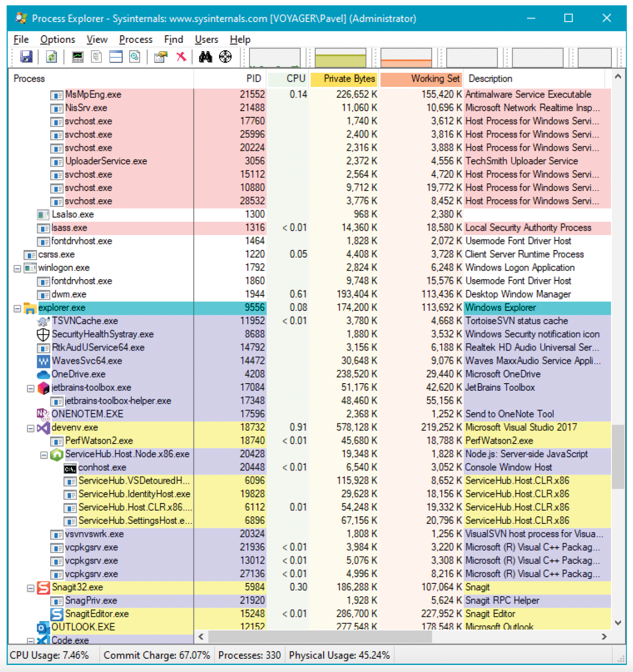Click the TSVNCache.exe turtle icon
Screen dimensions: 633x672
pyautogui.click(x=43, y=321)
